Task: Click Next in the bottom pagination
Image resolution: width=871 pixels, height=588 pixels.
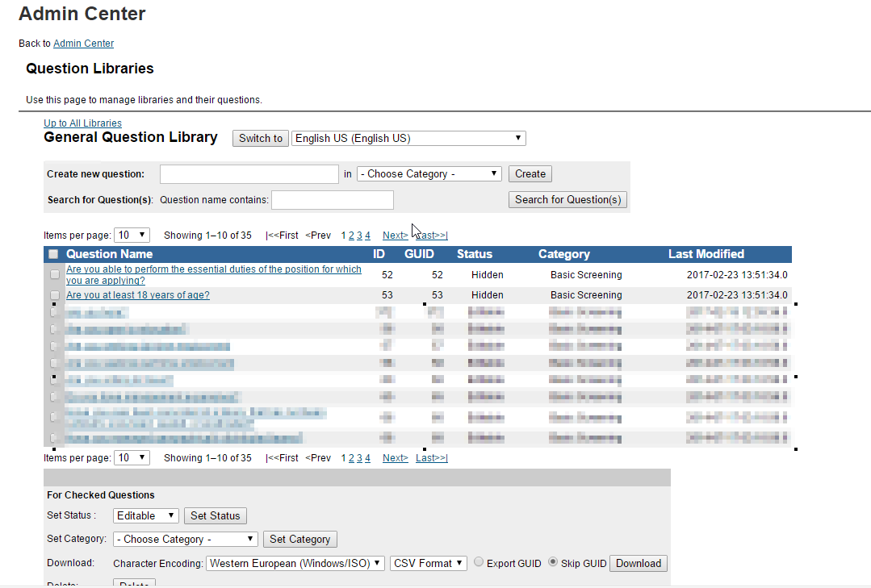Action: (x=395, y=458)
